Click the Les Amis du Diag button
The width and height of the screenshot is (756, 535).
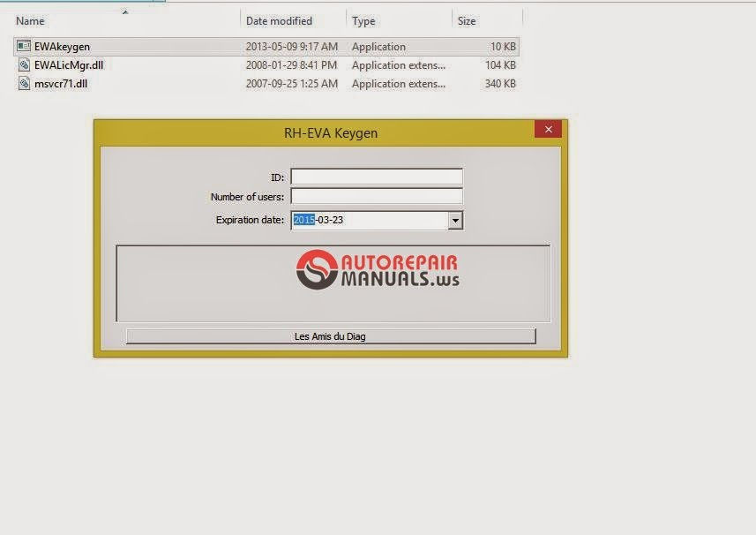(x=331, y=336)
